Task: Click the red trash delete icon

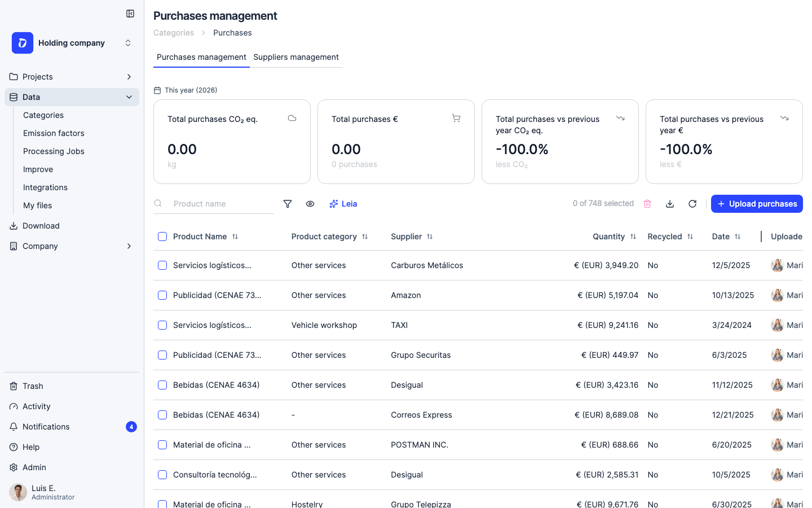Action: point(647,204)
